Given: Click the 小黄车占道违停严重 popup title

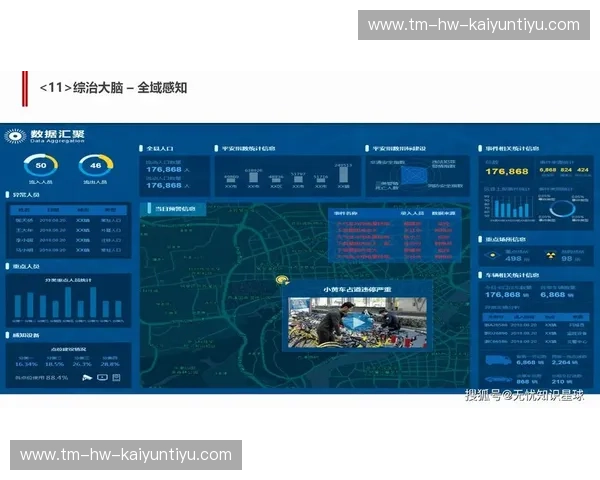Looking at the screenshot, I should [357, 290].
